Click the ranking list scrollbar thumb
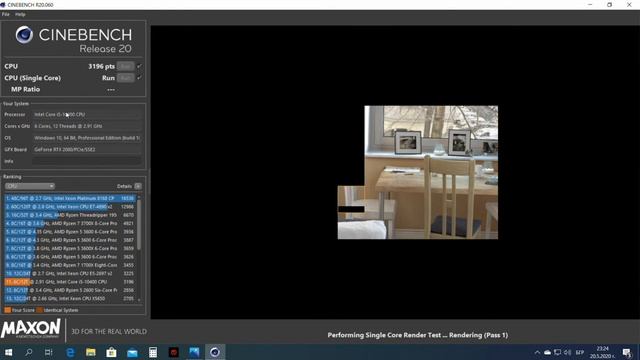 pyautogui.click(x=139, y=224)
